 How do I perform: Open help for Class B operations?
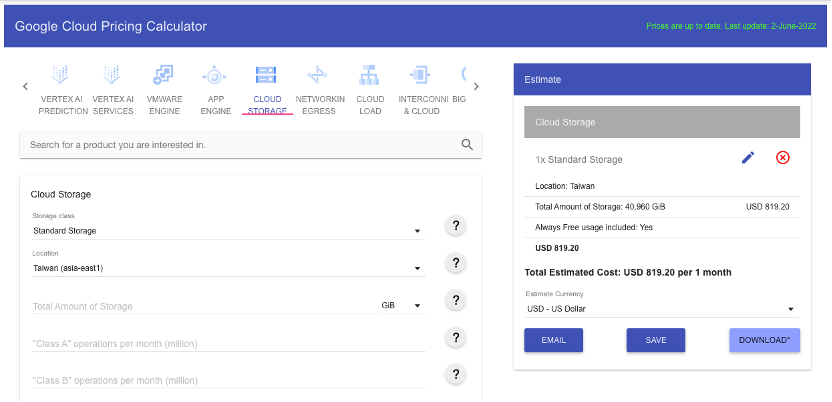pyautogui.click(x=455, y=374)
